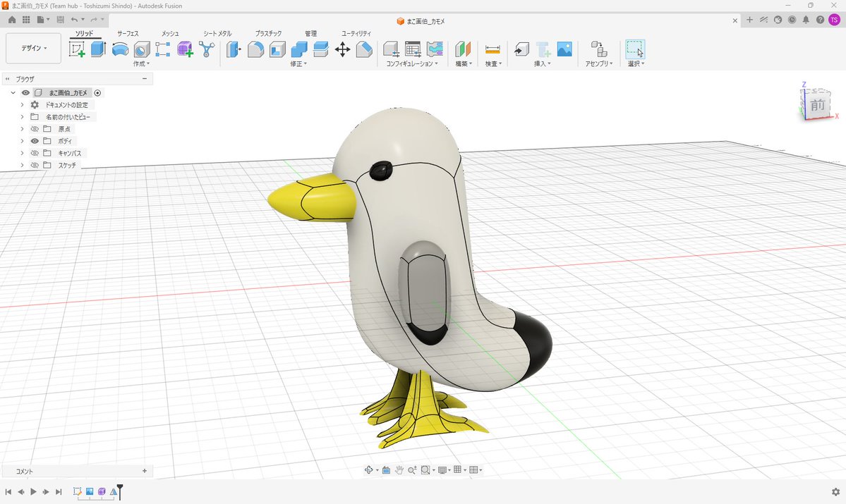Switch to the メッシュ tab

coord(170,33)
